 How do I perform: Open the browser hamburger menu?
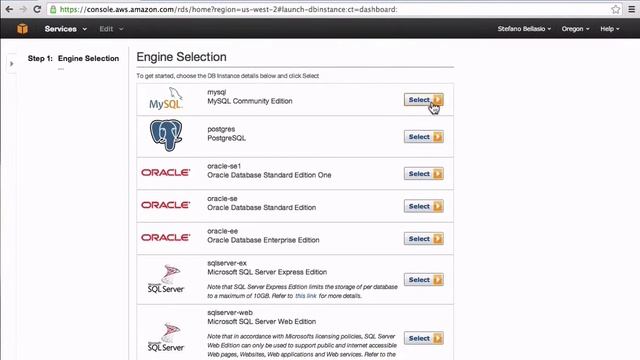pos(631,9)
